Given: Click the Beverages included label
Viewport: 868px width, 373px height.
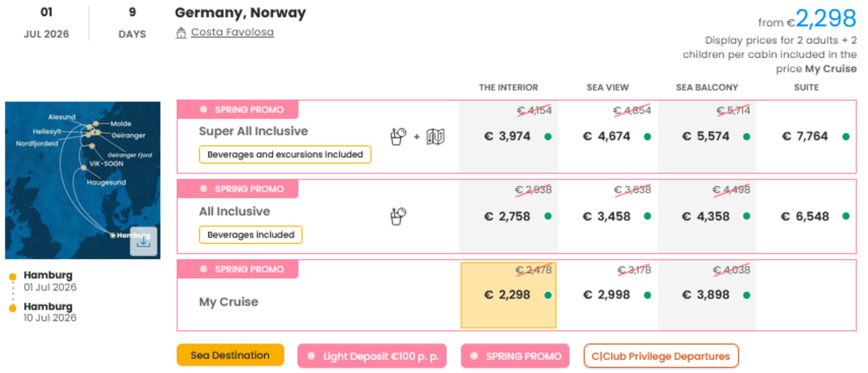Looking at the screenshot, I should (251, 235).
